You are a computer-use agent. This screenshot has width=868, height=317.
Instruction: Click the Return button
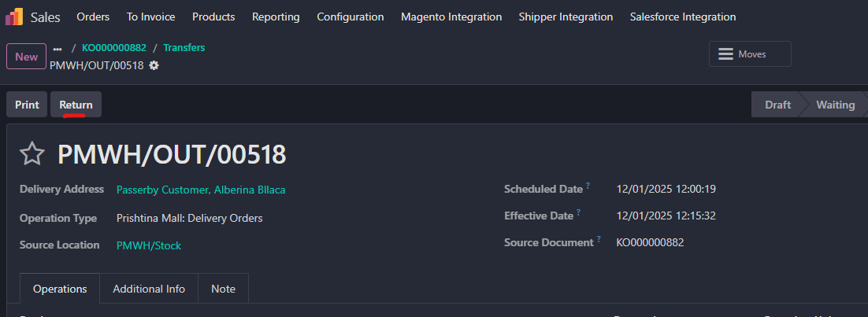pos(76,105)
